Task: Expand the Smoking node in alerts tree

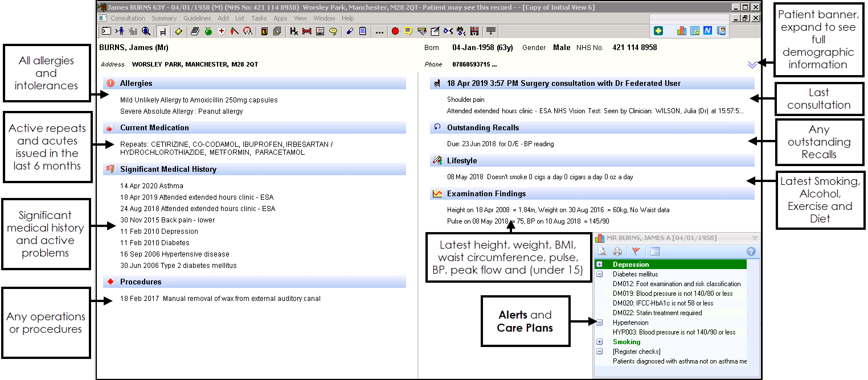Action: pos(599,342)
